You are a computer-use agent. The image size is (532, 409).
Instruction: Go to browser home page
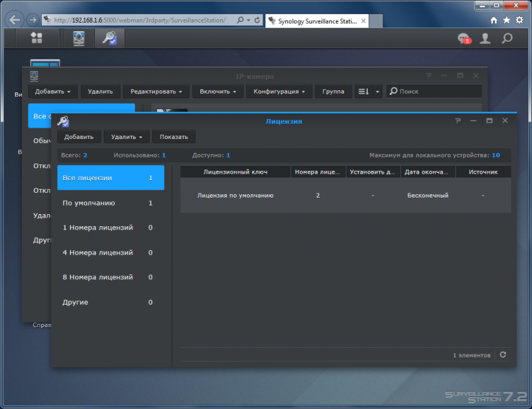tap(493, 21)
